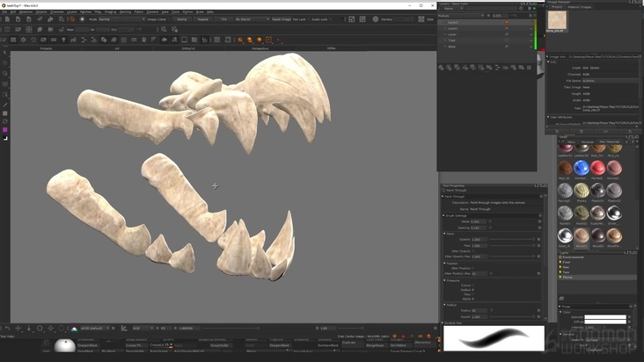Toggle the Jitter Opacity checkbox
The width and height of the screenshot is (644, 362).
(473, 251)
